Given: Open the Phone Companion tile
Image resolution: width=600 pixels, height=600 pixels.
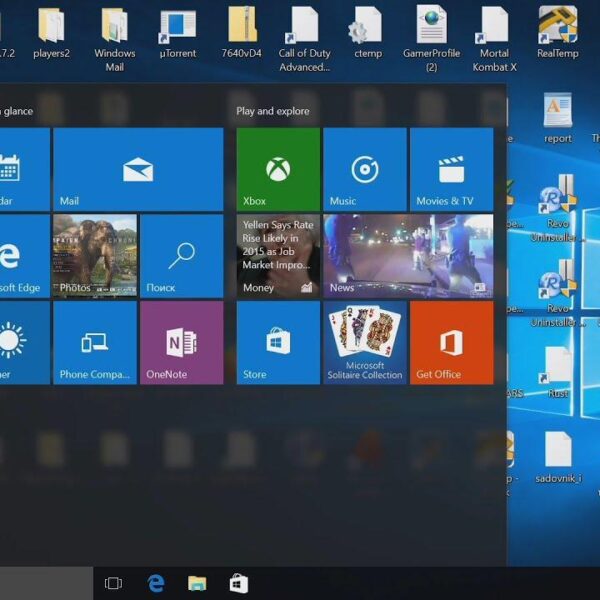Looking at the screenshot, I should pos(95,342).
